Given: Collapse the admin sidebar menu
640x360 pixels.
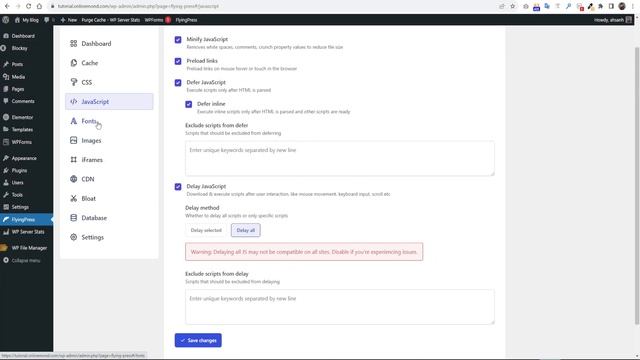Looking at the screenshot, I should [27, 260].
